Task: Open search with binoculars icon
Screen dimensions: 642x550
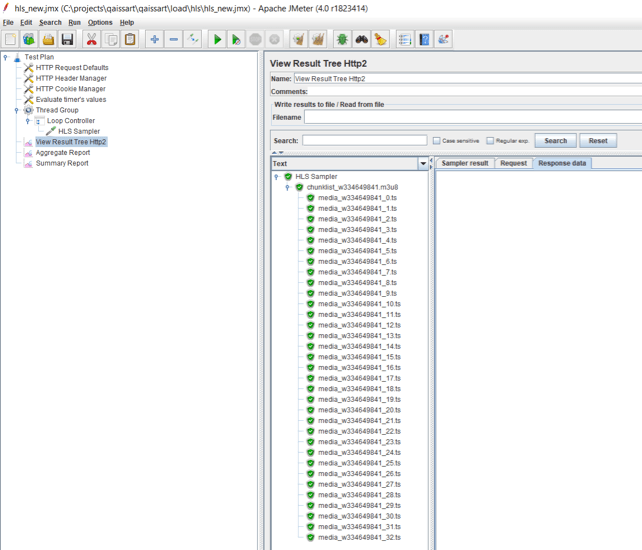Action: (362, 40)
